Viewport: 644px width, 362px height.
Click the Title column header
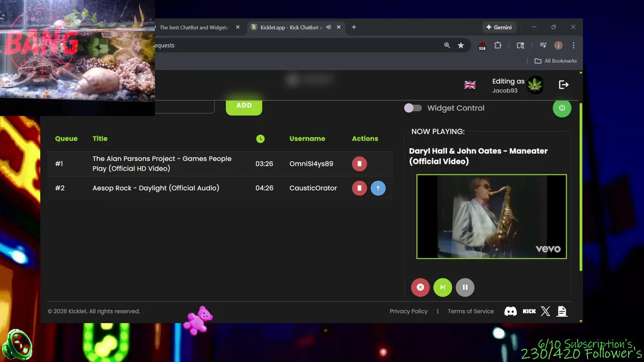(100, 139)
